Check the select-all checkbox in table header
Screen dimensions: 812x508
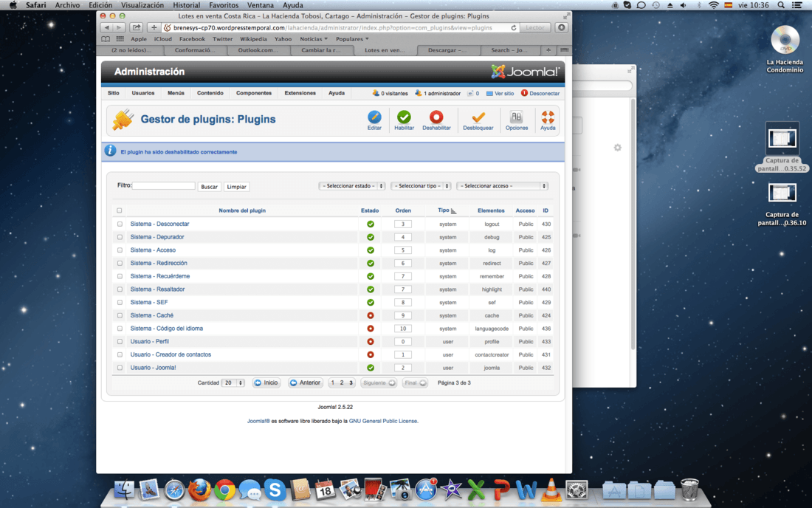click(119, 210)
